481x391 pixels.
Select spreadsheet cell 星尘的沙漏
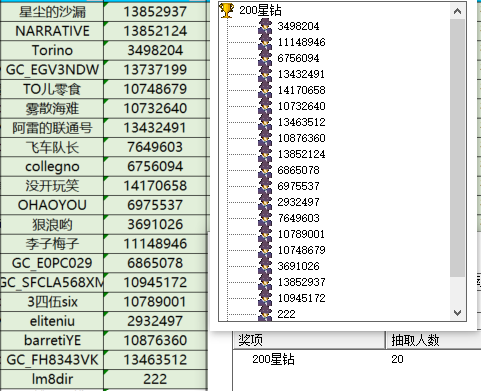pyautogui.click(x=52, y=12)
